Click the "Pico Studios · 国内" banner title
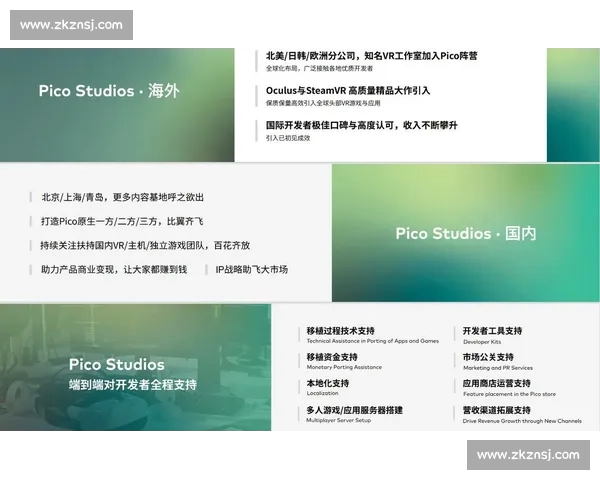The image size is (600, 480). [466, 233]
